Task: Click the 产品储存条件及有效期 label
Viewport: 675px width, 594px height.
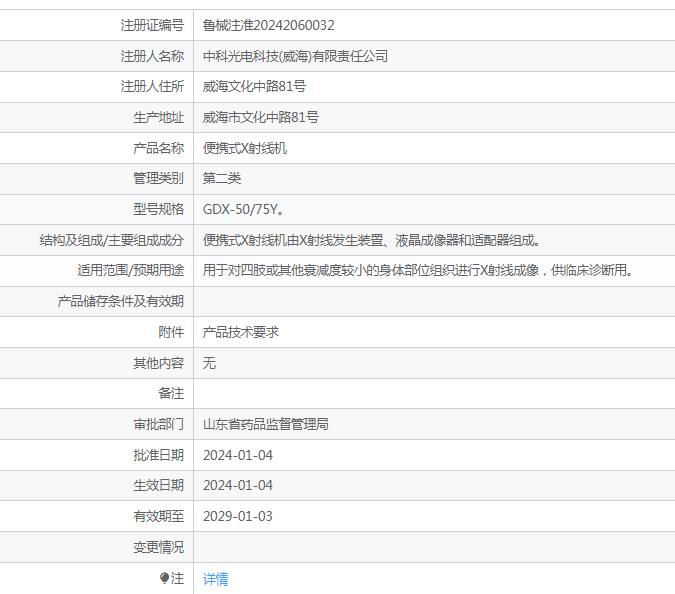Action: pyautogui.click(x=121, y=301)
